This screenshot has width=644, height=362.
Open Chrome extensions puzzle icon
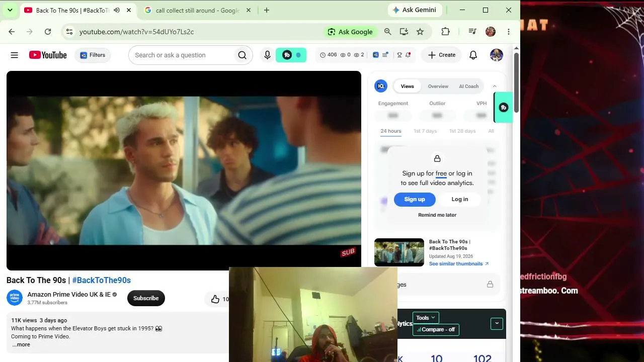tap(445, 32)
